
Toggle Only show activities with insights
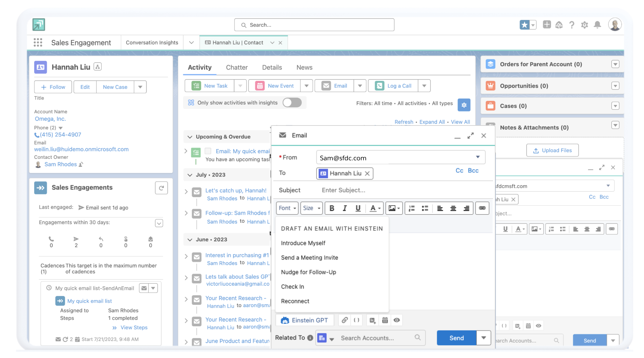pos(292,102)
